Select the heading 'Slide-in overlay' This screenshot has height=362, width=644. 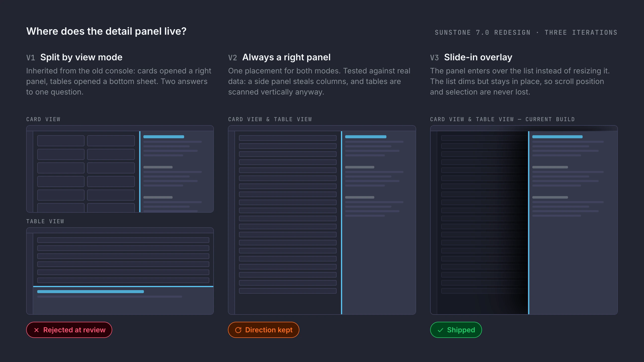pyautogui.click(x=478, y=57)
